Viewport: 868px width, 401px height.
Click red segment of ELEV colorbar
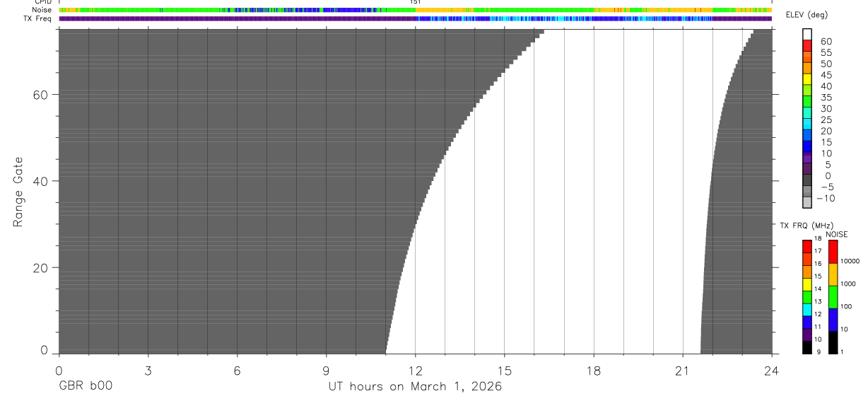807,47
